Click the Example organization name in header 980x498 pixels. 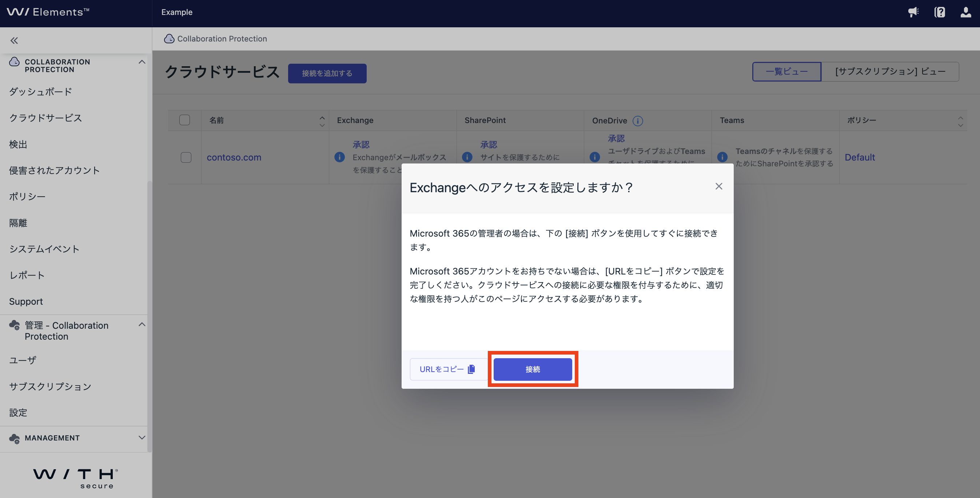177,12
